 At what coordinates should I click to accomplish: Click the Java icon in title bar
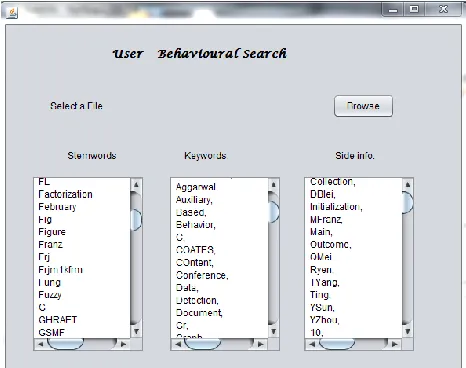click(12, 13)
